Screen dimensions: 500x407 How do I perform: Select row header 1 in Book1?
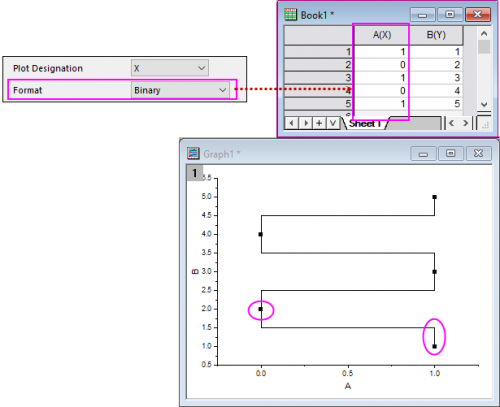[x=318, y=52]
